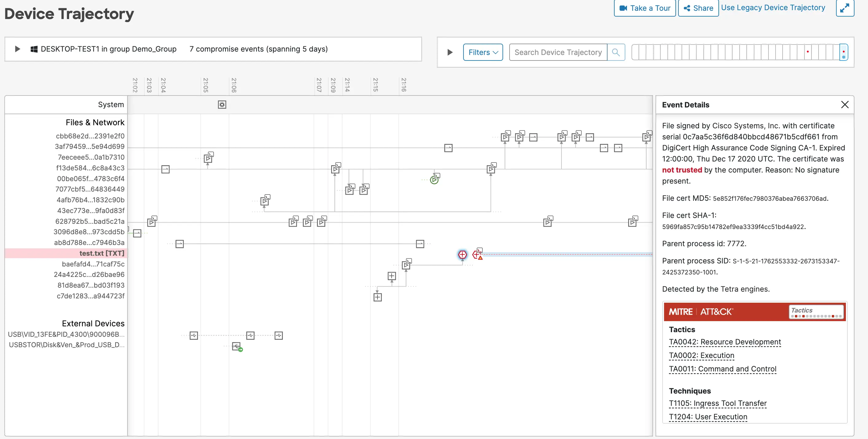
Task: Click the file create plus icon on c7de1283 row
Action: click(x=377, y=297)
